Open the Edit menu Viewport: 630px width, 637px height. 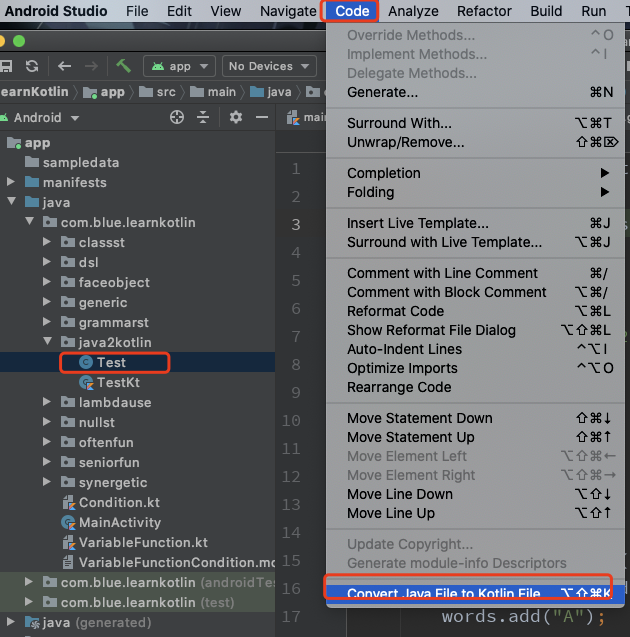tap(179, 11)
